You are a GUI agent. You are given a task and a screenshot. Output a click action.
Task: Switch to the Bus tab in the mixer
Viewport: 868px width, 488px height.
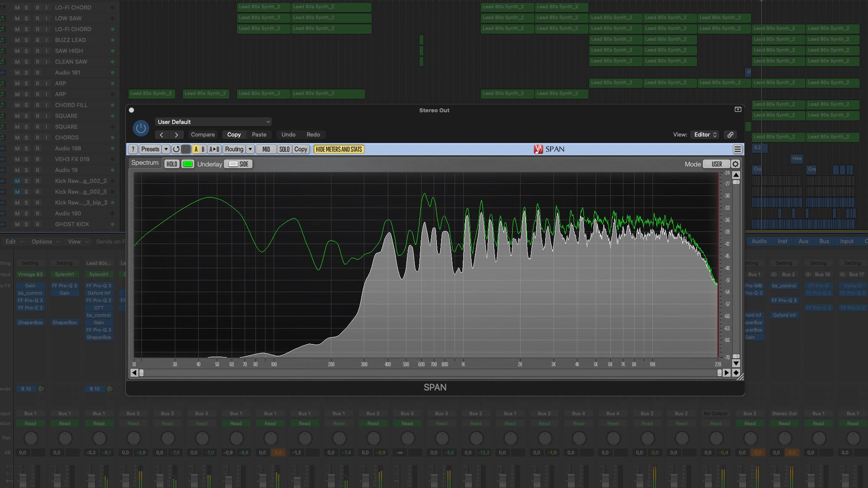[x=824, y=241]
